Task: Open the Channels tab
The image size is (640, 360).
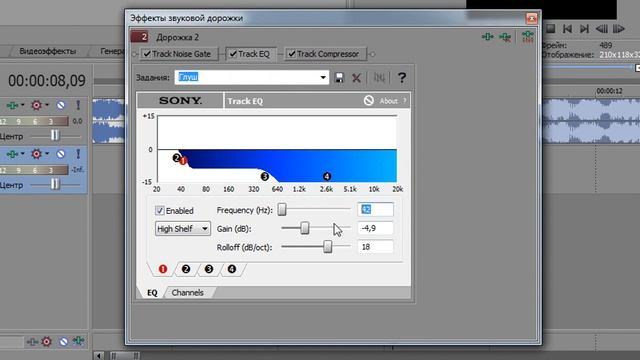Action: click(187, 293)
